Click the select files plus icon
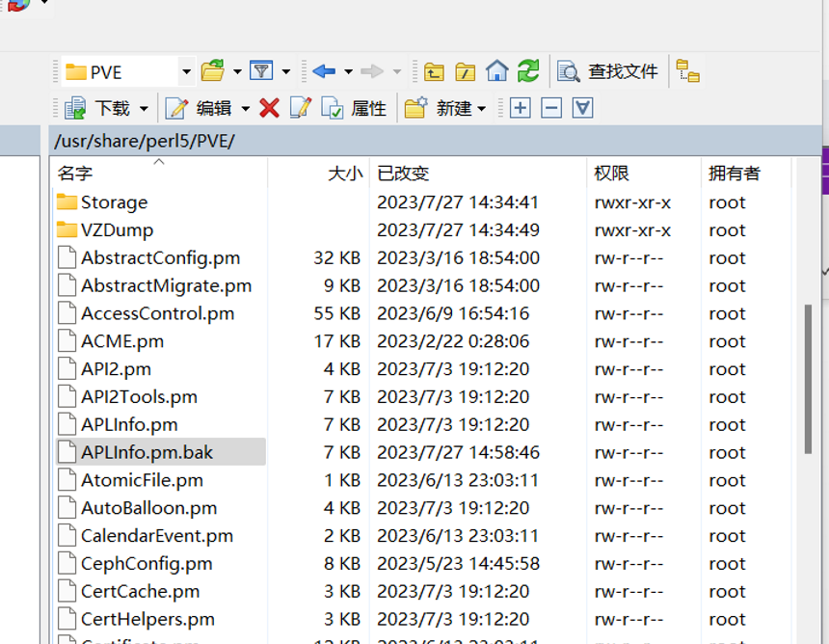Viewport: 829px width, 644px height. [x=521, y=108]
